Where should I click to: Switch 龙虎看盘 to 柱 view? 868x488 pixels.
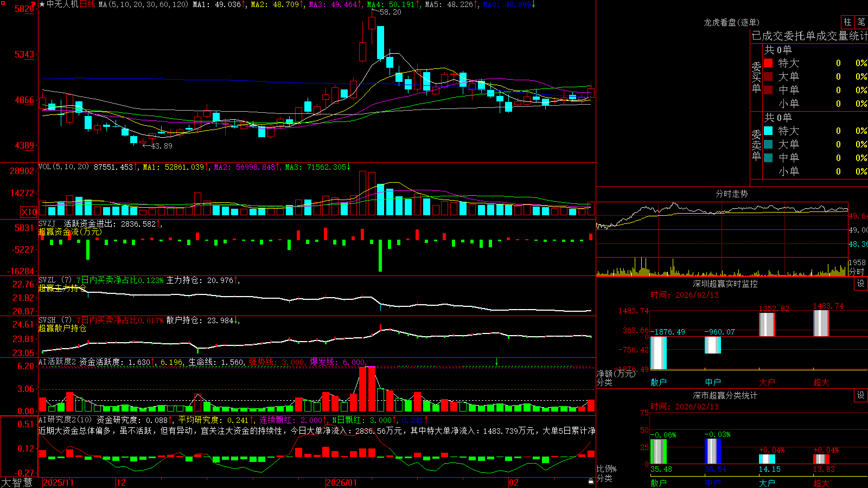[x=847, y=22]
